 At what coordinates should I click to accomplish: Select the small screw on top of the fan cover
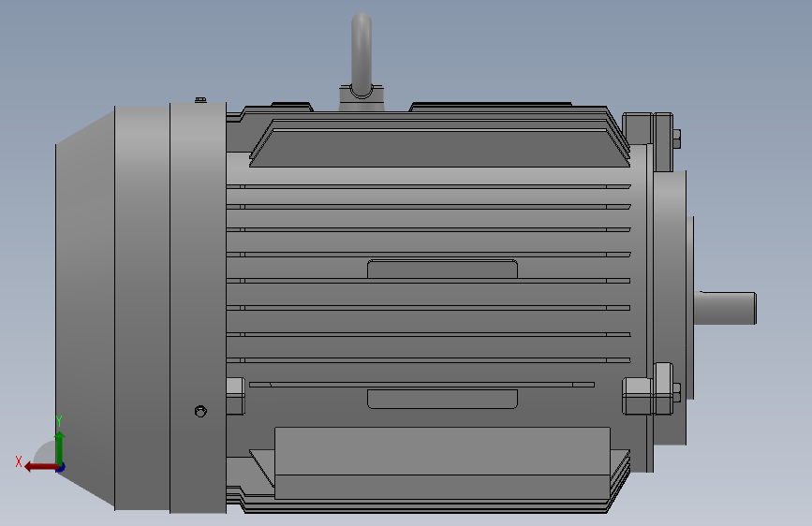click(x=200, y=99)
